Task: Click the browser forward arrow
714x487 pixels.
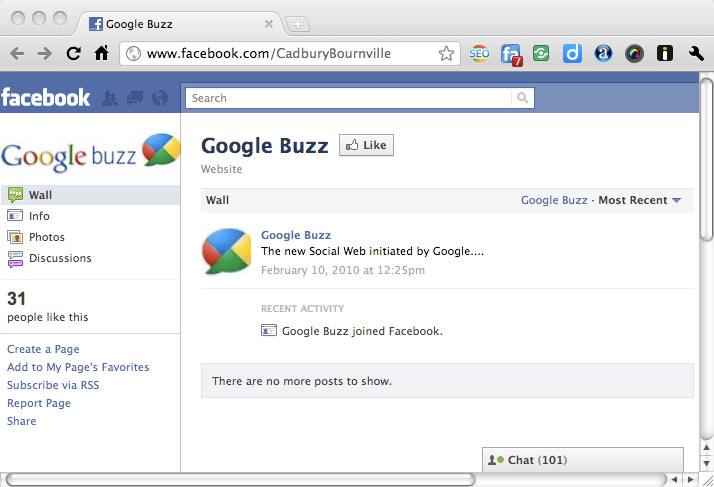Action: tap(45, 54)
